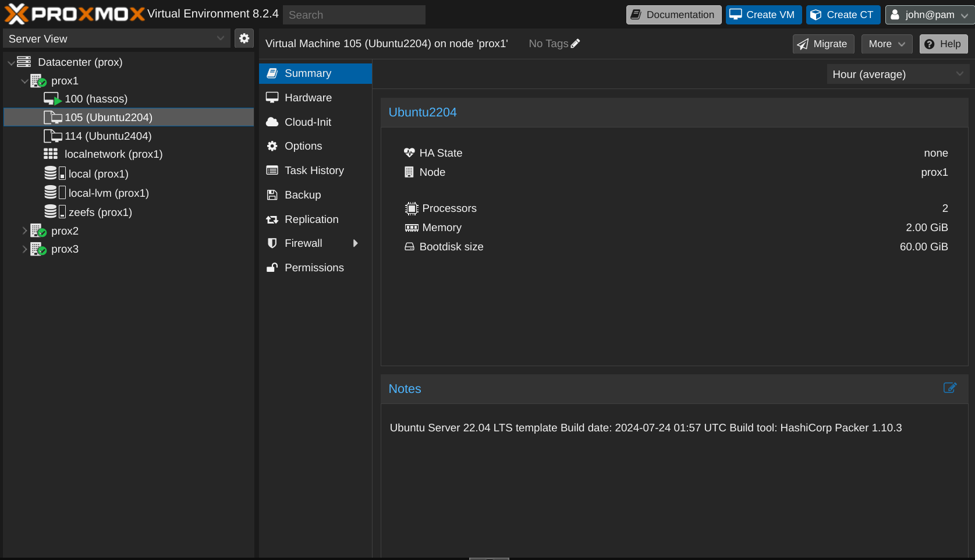Click the storage icon for local-lvm (prox1)
The image size is (975, 560).
(x=55, y=193)
